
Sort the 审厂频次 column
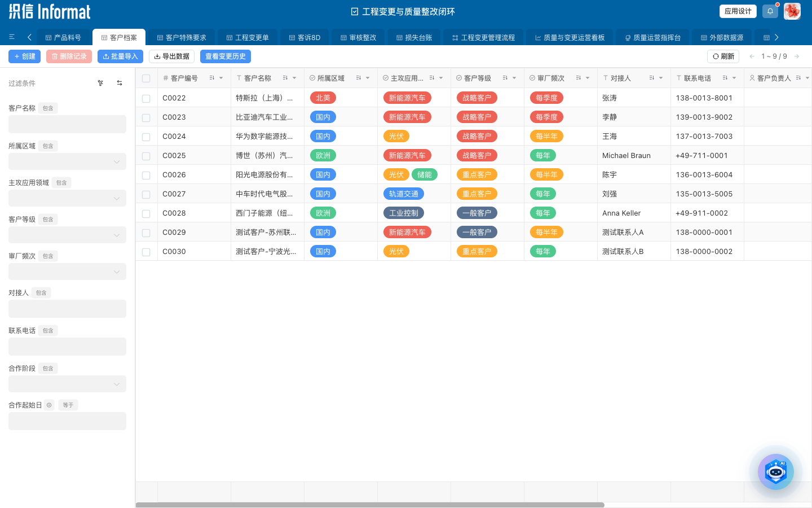pyautogui.click(x=579, y=78)
